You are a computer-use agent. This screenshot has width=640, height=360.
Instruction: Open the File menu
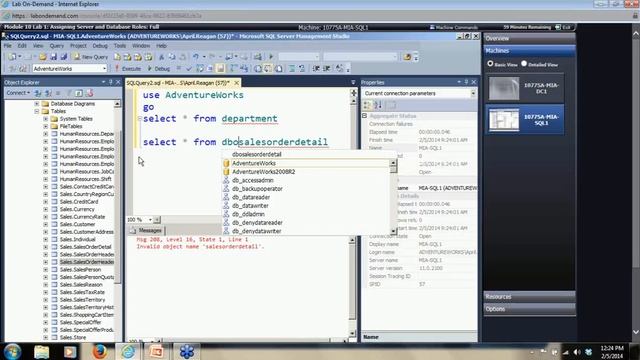click(8, 46)
